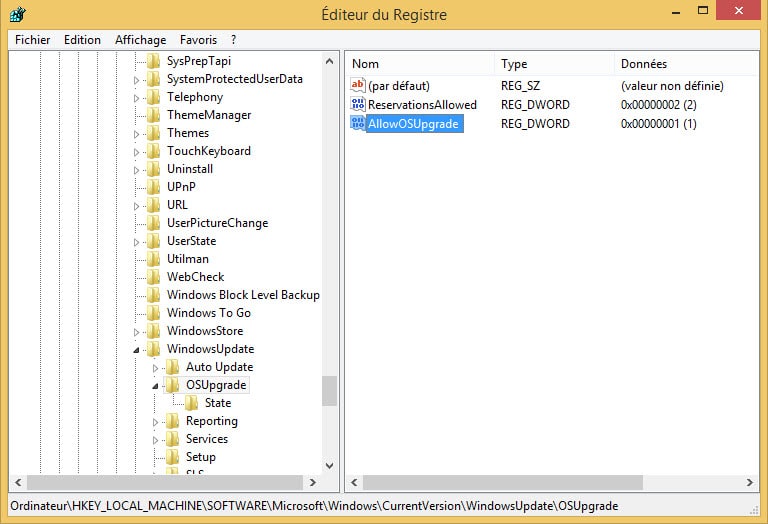Expand the TouchKeyboard key
The height and width of the screenshot is (524, 768).
coord(137,152)
